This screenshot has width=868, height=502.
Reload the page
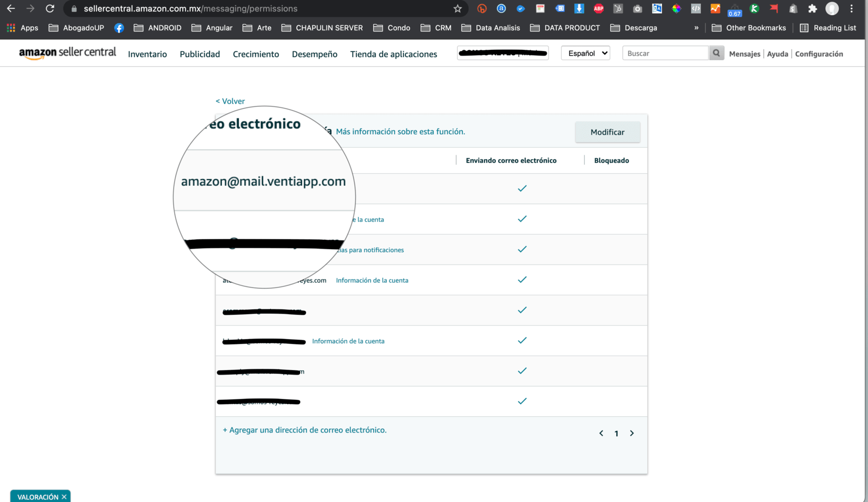click(50, 9)
